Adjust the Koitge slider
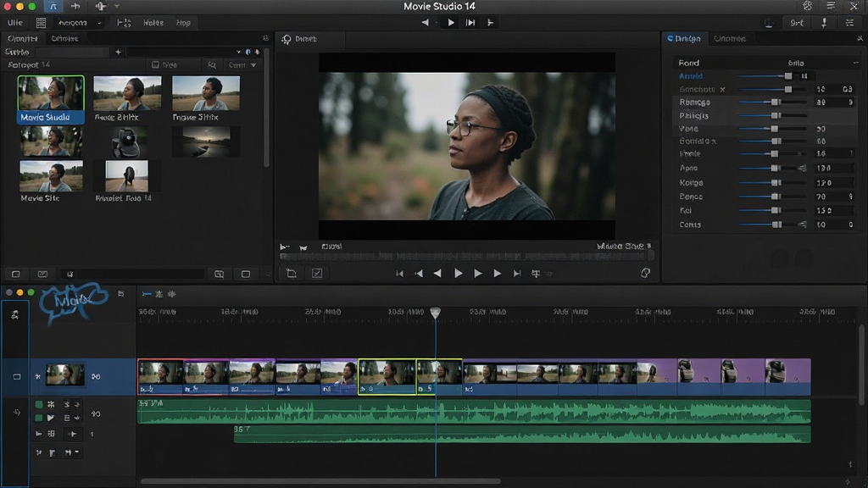Image resolution: width=868 pixels, height=488 pixels. click(772, 183)
